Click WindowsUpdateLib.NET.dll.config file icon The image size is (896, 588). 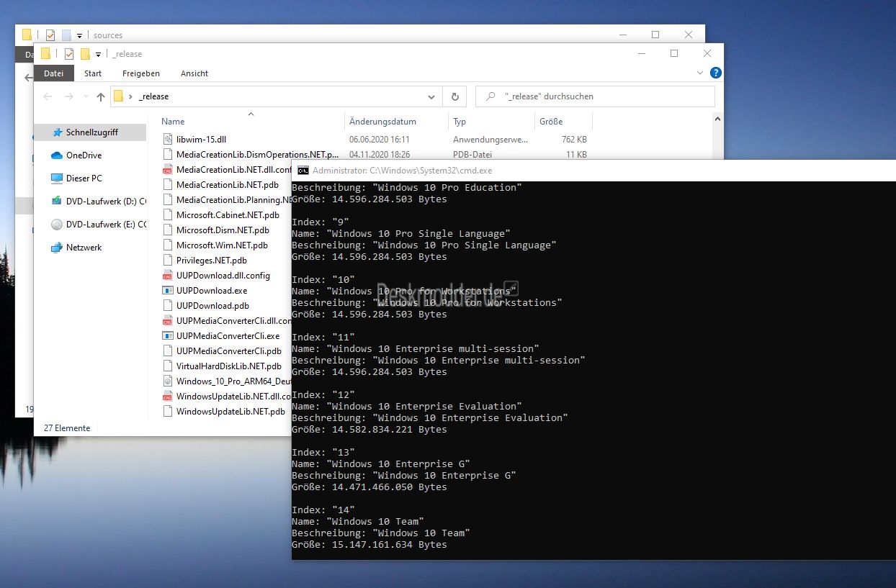coord(167,397)
